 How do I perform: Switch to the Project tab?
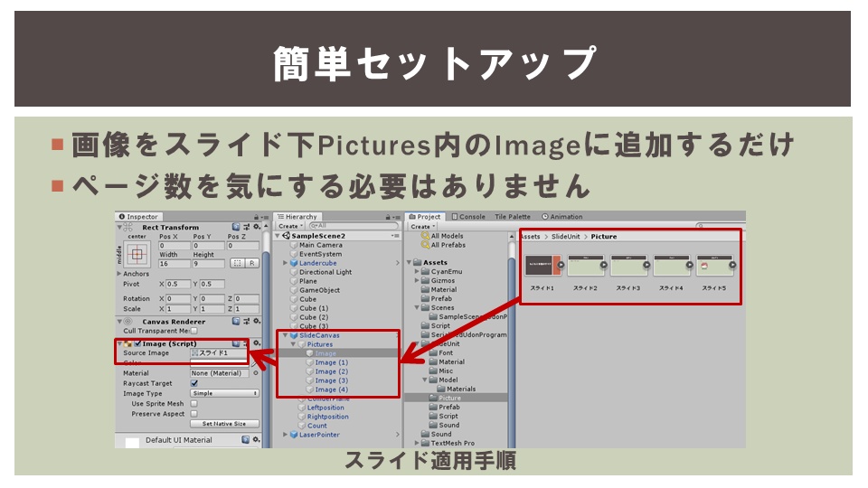click(x=425, y=217)
